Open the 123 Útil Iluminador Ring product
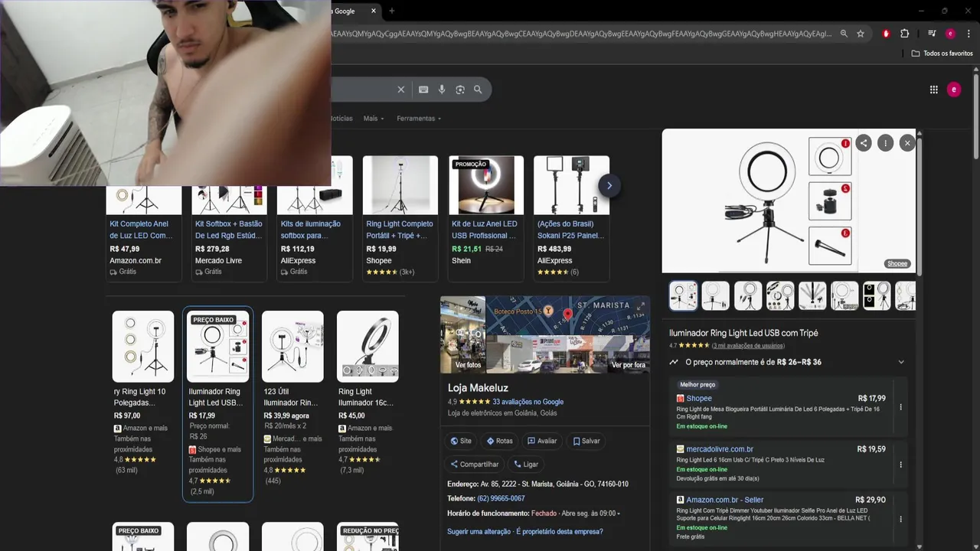The image size is (980, 551). click(292, 398)
